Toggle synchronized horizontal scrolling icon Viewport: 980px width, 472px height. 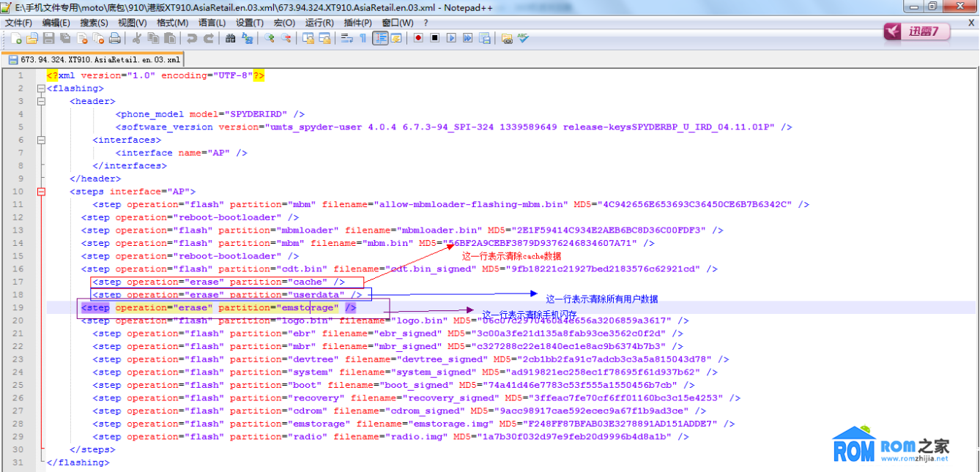pos(324,38)
